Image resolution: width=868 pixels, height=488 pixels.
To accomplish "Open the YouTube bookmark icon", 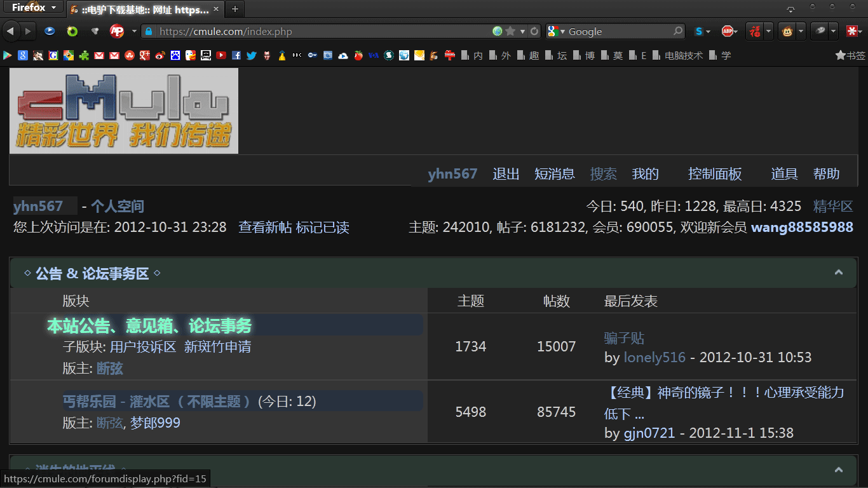I will [220, 55].
